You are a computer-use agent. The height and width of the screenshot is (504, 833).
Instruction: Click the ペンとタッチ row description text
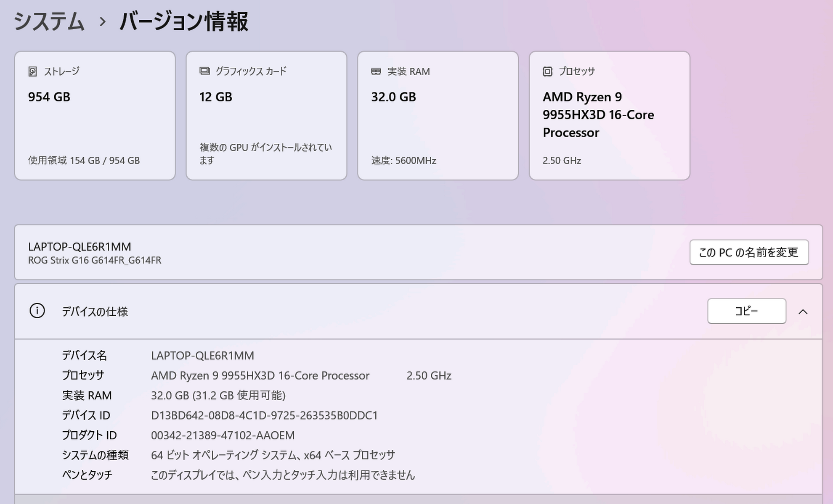click(283, 475)
